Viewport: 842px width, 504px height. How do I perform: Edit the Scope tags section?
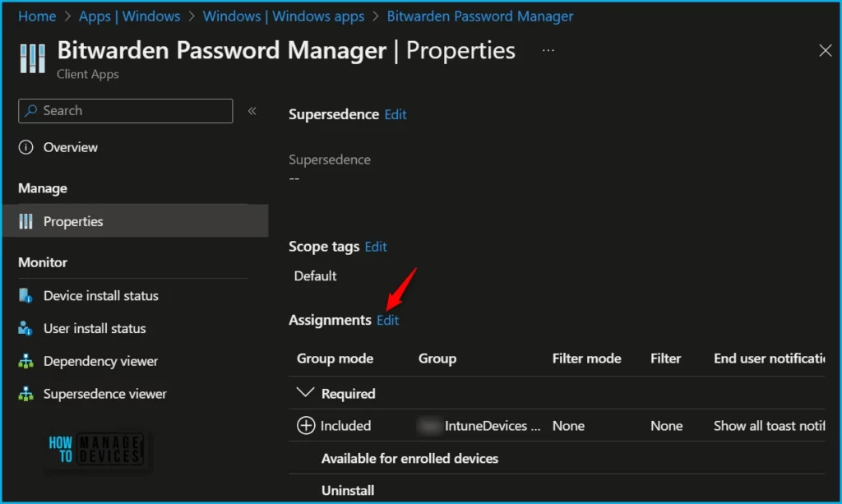click(x=375, y=247)
